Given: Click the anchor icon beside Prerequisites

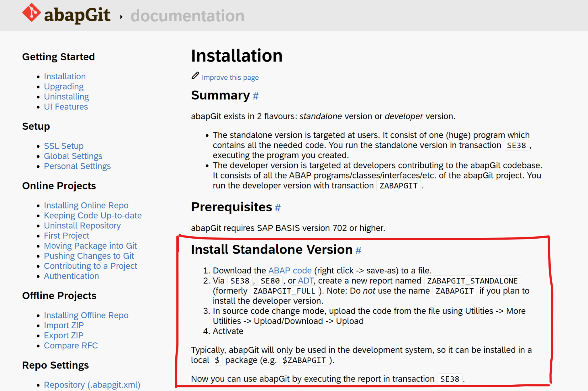Looking at the screenshot, I should pyautogui.click(x=277, y=208).
